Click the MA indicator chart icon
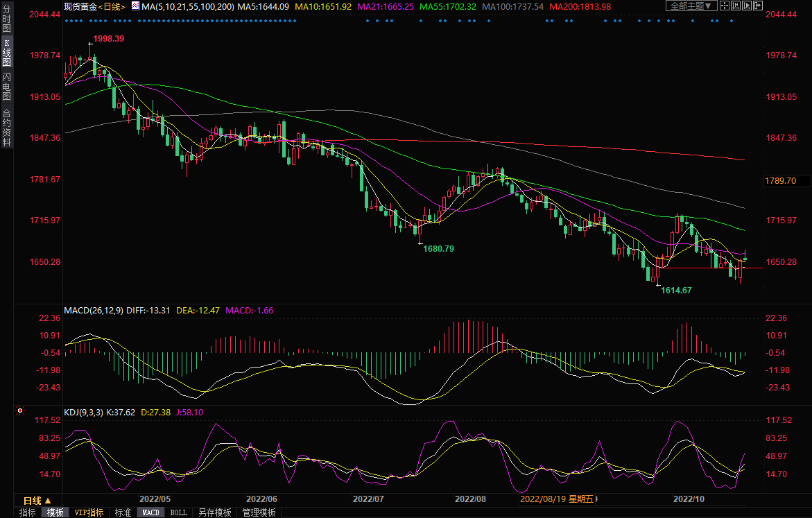This screenshot has width=812, height=518. (x=135, y=6)
